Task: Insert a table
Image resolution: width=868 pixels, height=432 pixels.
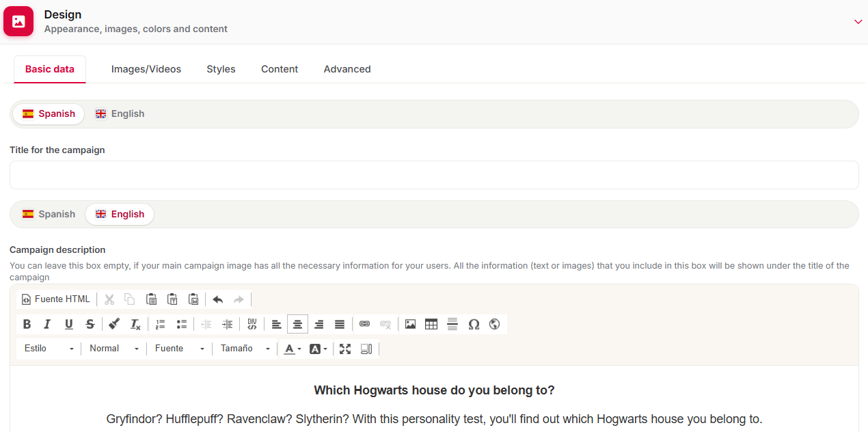Action: click(x=431, y=324)
